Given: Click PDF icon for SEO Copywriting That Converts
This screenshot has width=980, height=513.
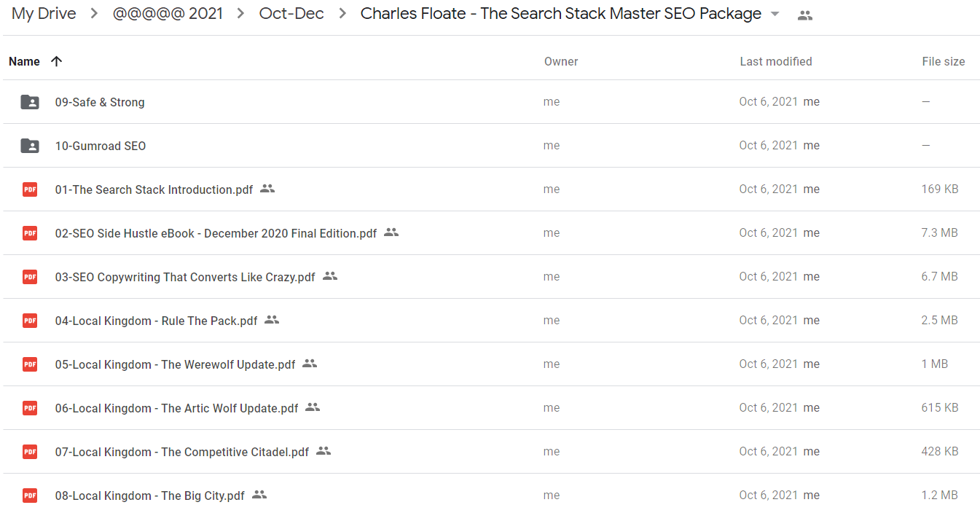Looking at the screenshot, I should point(30,277).
